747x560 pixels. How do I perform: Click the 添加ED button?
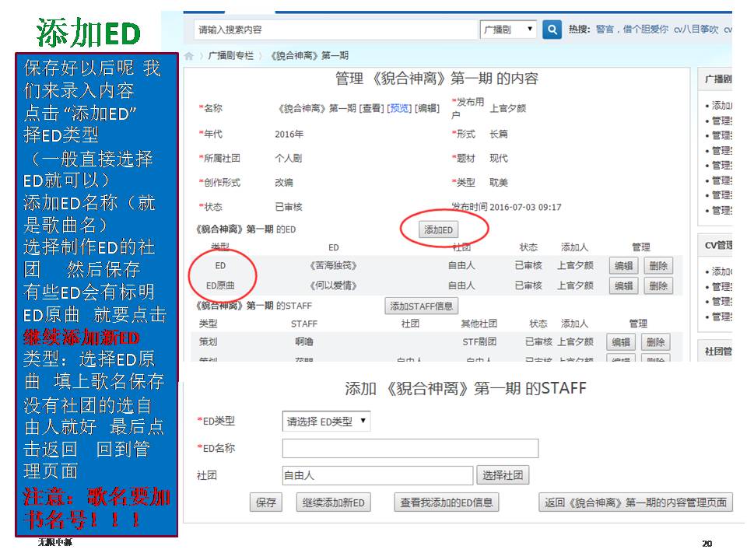pyautogui.click(x=438, y=230)
